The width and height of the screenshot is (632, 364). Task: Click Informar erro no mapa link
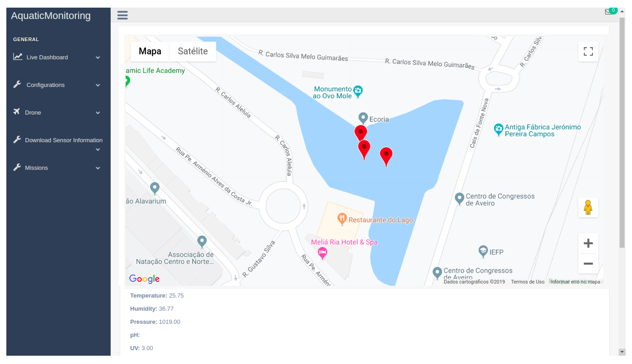[575, 282]
